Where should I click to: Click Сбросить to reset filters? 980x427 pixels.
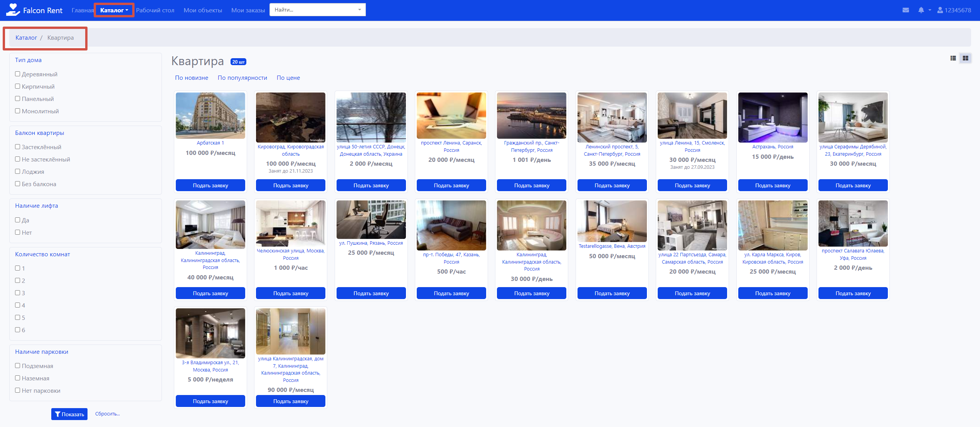107,414
